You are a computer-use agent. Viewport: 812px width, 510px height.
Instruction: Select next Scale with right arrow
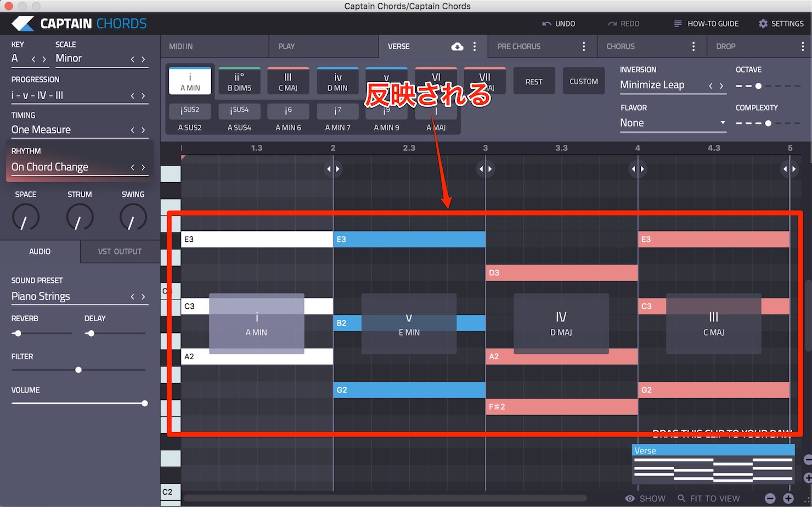[144, 59]
